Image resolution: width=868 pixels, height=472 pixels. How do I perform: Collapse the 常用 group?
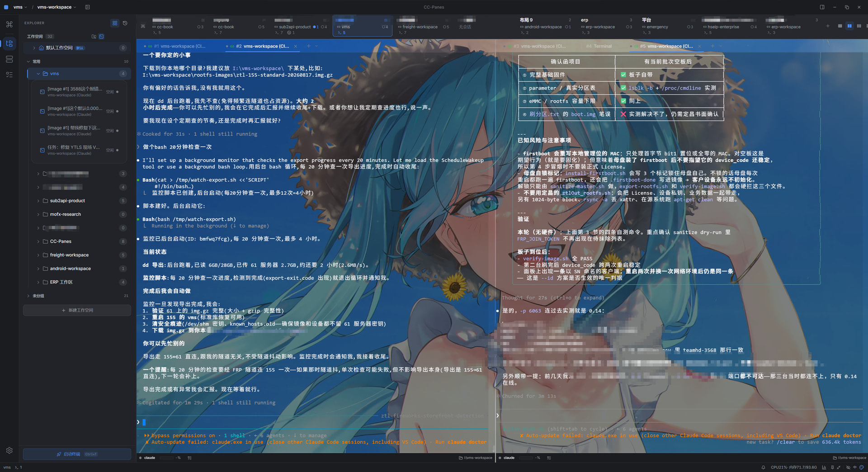pyautogui.click(x=28, y=61)
